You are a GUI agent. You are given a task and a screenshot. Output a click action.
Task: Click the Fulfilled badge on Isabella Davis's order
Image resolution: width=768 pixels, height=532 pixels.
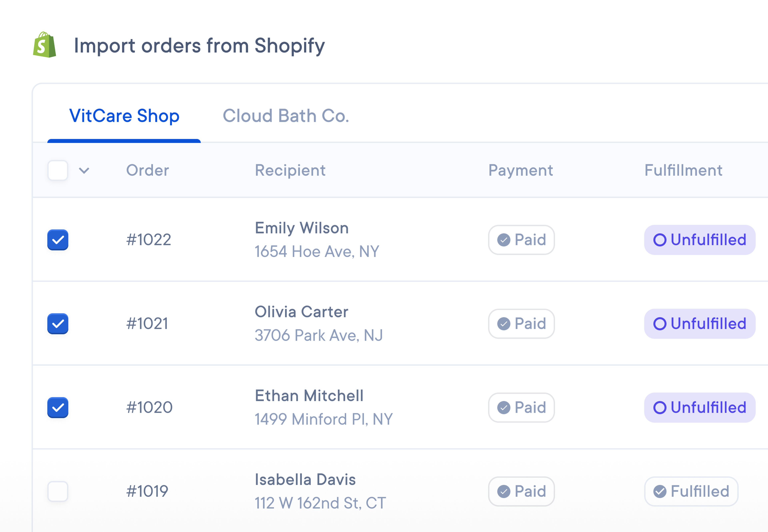pos(691,491)
